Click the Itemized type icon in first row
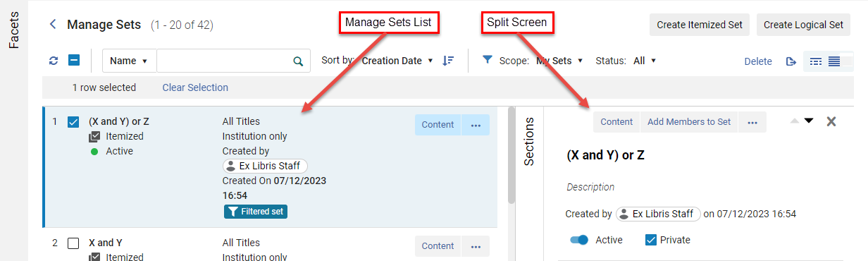Screen dimensions: 868x261 click(94, 136)
